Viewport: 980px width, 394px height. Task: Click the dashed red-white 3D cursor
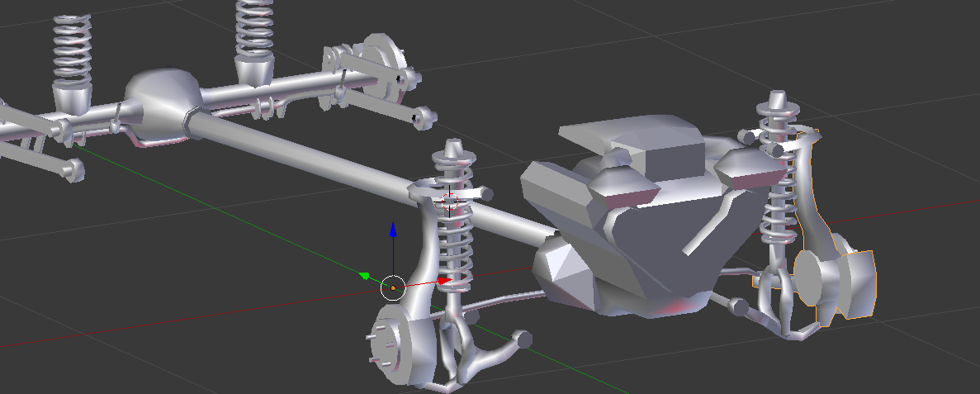tap(450, 202)
